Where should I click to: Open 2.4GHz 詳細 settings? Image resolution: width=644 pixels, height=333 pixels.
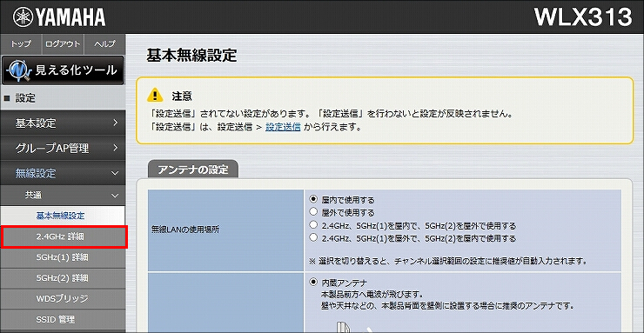[x=63, y=236]
